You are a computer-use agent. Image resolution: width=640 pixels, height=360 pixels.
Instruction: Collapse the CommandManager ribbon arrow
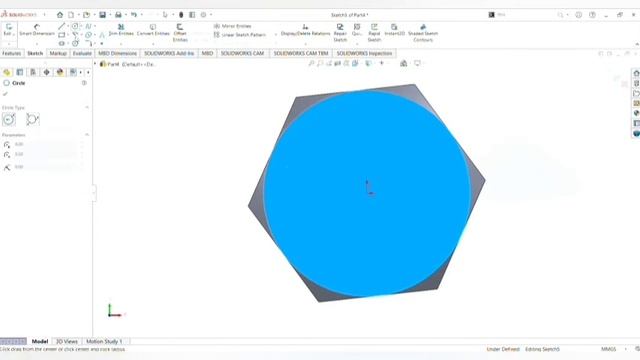click(637, 44)
